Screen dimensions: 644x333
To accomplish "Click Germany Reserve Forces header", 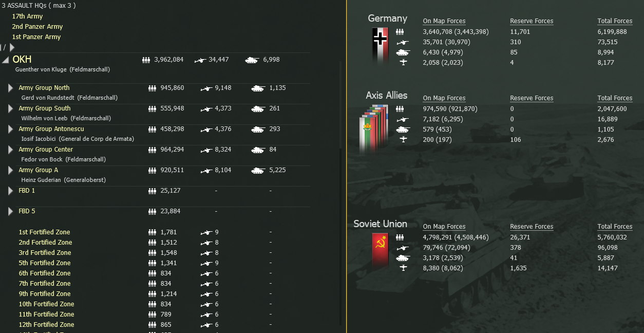I will coord(532,21).
